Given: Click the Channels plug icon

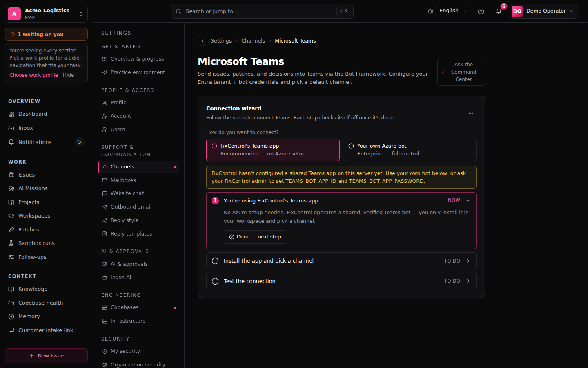Looking at the screenshot, I should 105,167.
